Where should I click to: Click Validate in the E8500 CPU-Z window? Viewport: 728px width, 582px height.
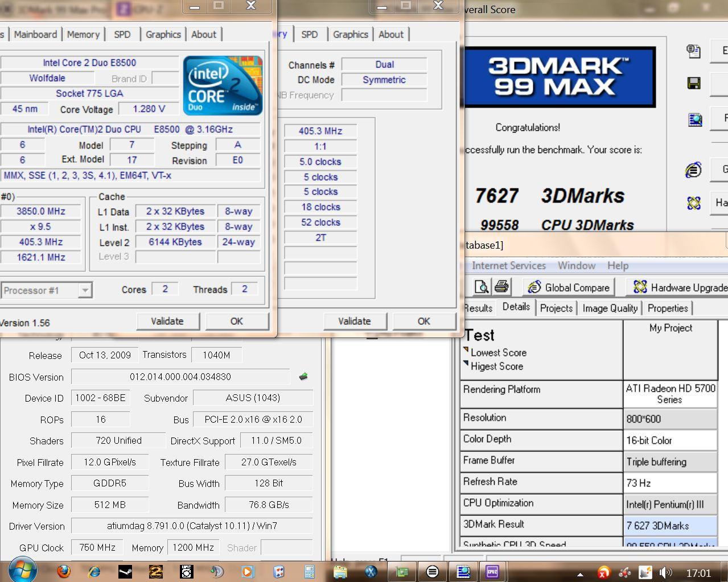coord(167,321)
